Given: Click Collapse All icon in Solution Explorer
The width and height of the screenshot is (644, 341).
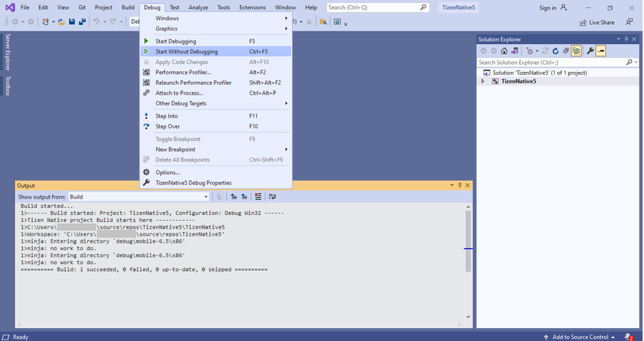Looking at the screenshot, I should [566, 51].
